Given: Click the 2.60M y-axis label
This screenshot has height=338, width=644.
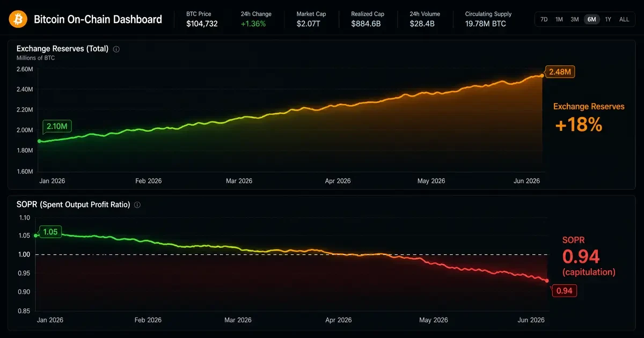Looking at the screenshot, I should (25, 69).
